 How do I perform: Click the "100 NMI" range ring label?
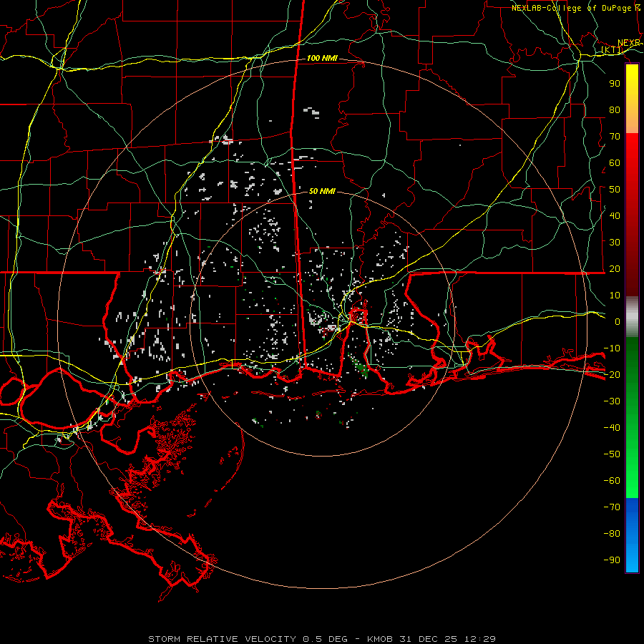[x=322, y=59]
